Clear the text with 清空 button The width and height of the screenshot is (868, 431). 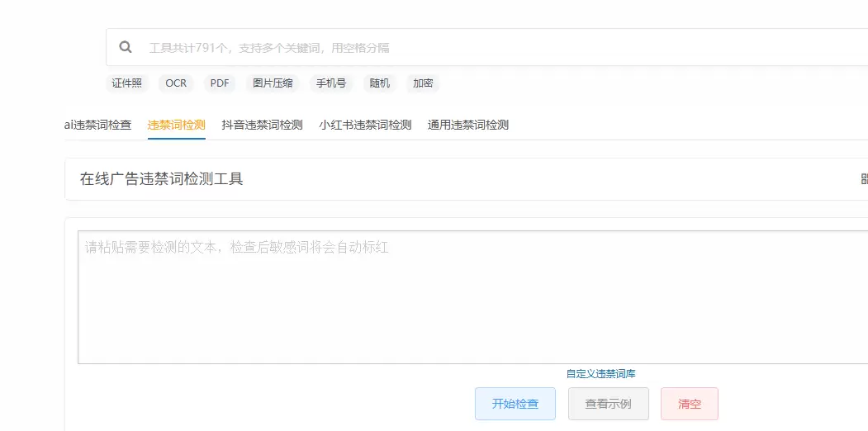tap(690, 404)
